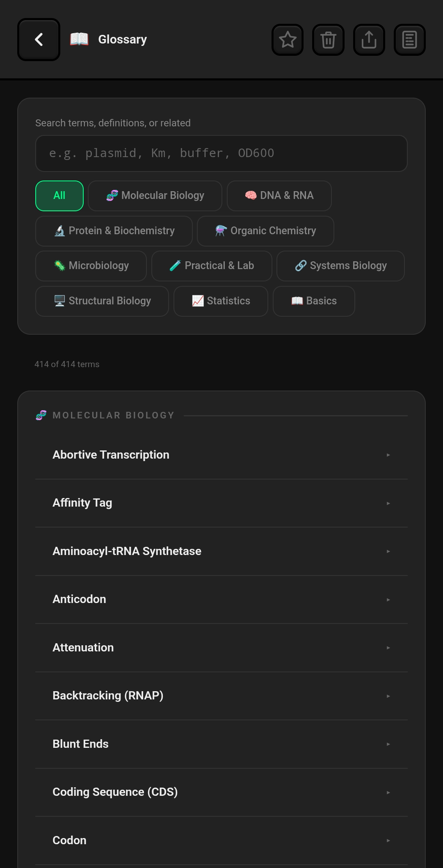Enable the Statistics category filter
This screenshot has height=868, width=443.
(221, 301)
